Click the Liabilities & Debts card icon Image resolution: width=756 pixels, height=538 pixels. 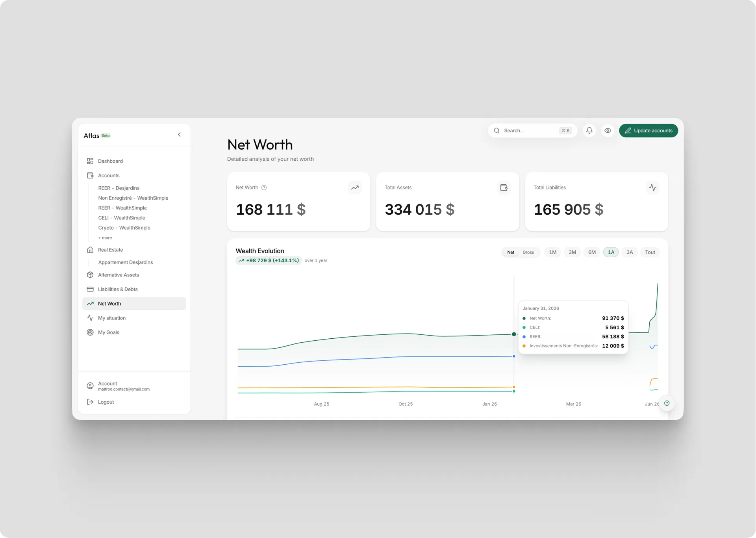[90, 289]
